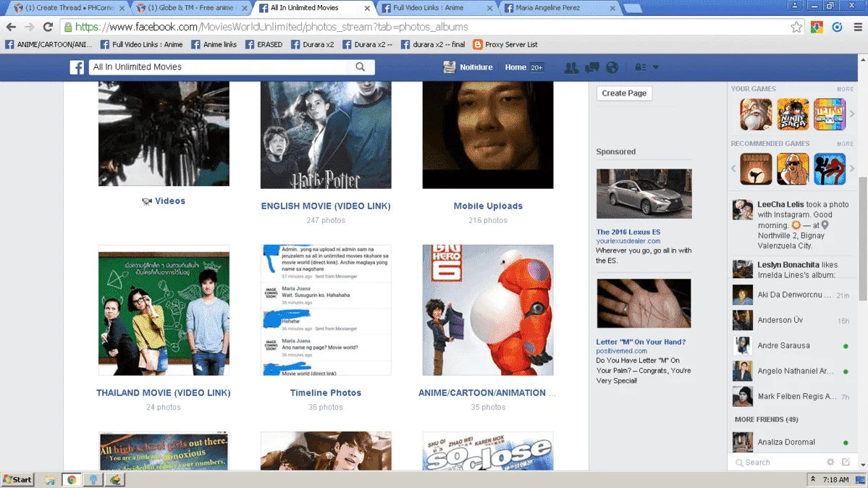868x488 pixels.
Task: Open the red kickboxer recommended game
Action: [x=829, y=169]
